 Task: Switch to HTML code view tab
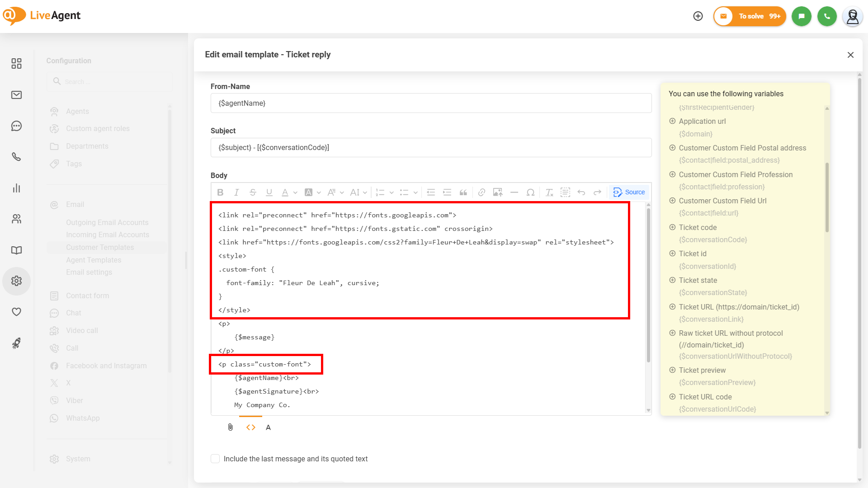point(250,427)
